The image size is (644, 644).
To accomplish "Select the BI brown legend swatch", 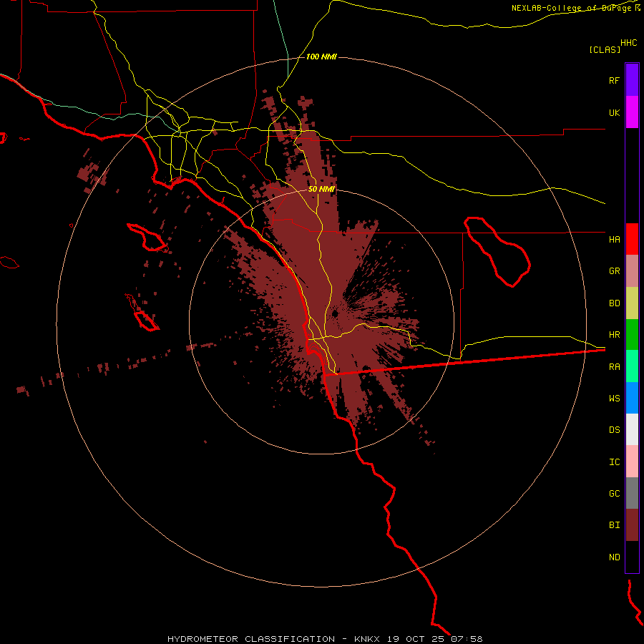I will click(632, 525).
